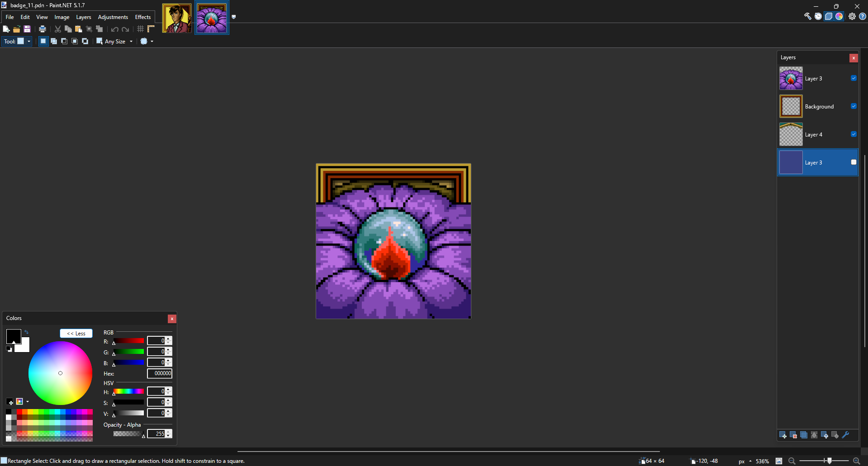
Task: Click the '<< Less' button
Action: tap(76, 333)
